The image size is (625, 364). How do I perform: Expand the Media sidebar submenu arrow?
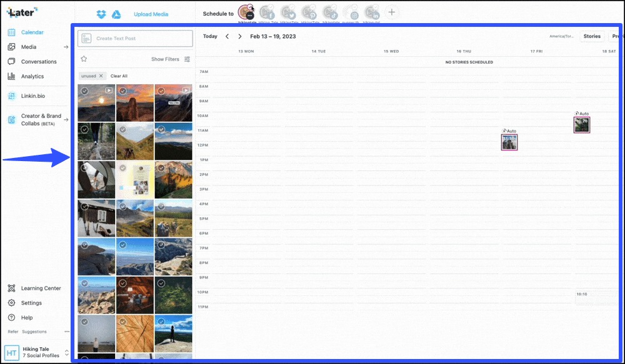(67, 47)
